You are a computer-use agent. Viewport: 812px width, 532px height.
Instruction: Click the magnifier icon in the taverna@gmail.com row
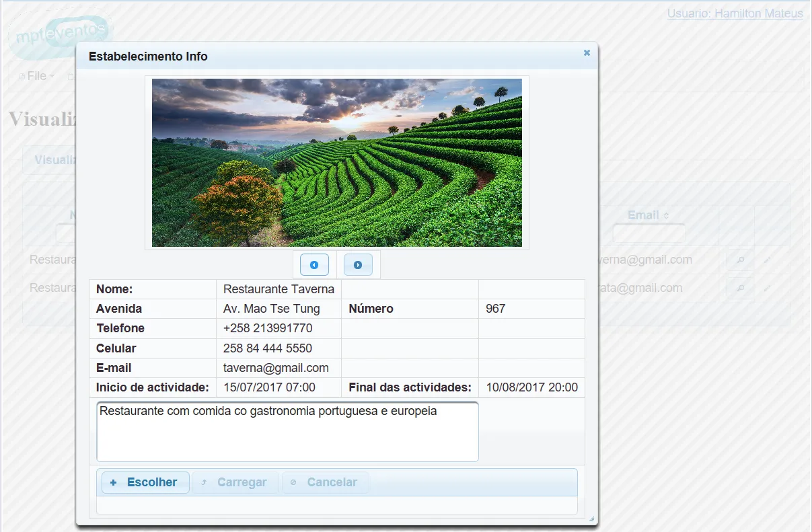click(x=740, y=260)
